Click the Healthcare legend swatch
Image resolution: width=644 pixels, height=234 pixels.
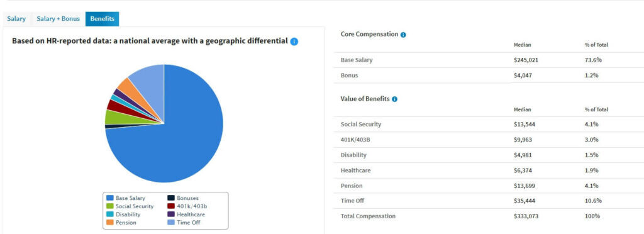point(171,214)
